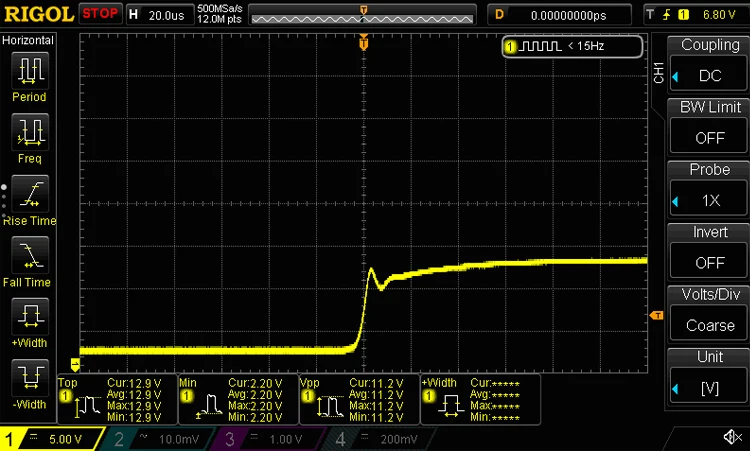The width and height of the screenshot is (750, 451).
Task: Click the < 15Hz counter reading
Action: click(x=586, y=46)
